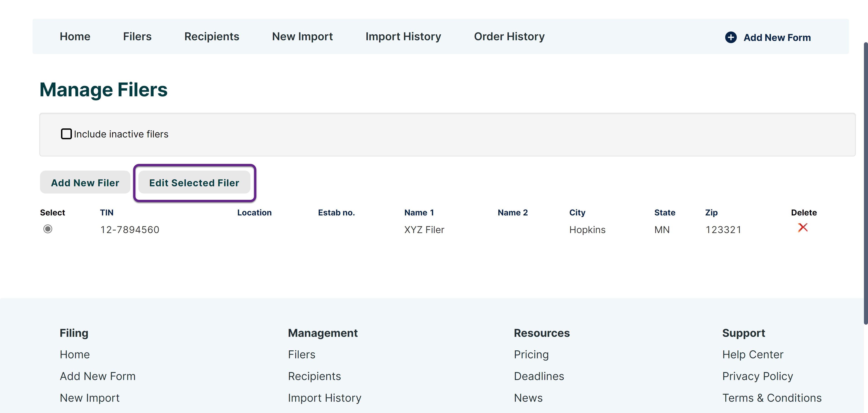Click the Add New Form link at top right
Image resolution: width=868 pixels, height=413 pixels.
pyautogui.click(x=777, y=37)
